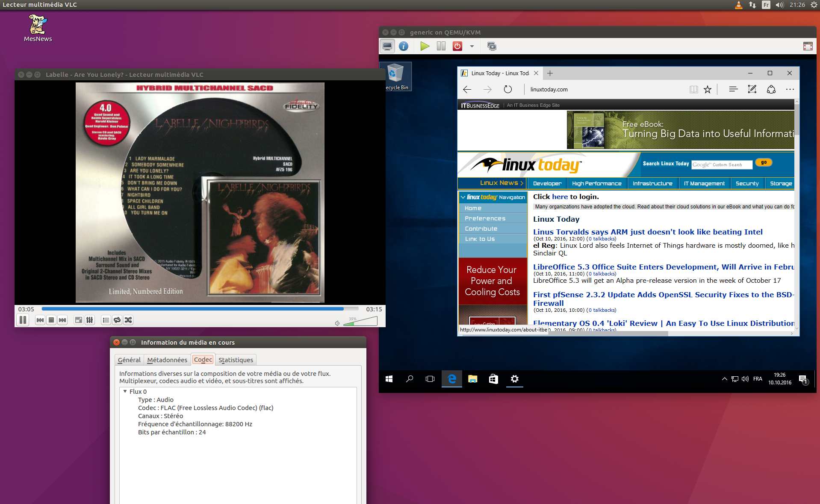820x504 pixels.
Task: Click the Contribute navigation link
Action: point(481,229)
